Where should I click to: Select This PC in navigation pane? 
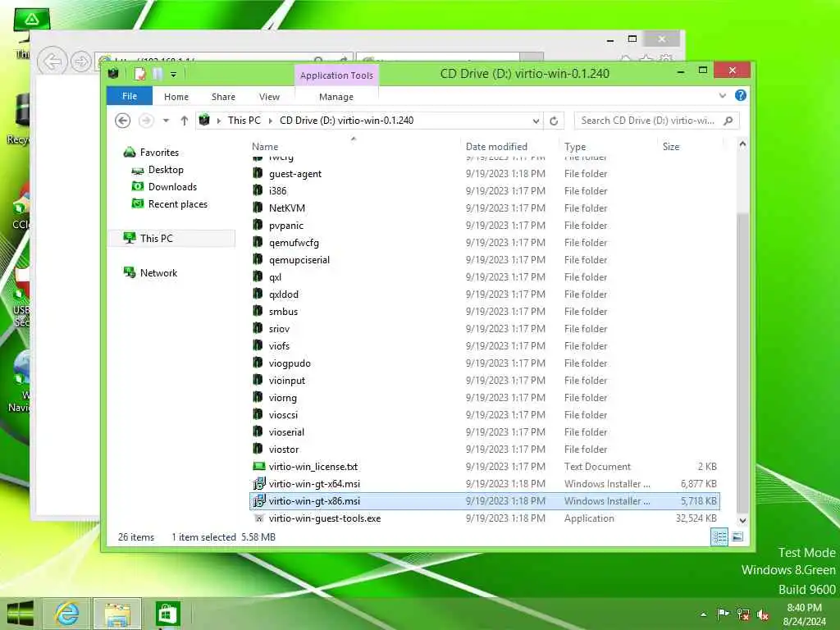[x=157, y=238]
